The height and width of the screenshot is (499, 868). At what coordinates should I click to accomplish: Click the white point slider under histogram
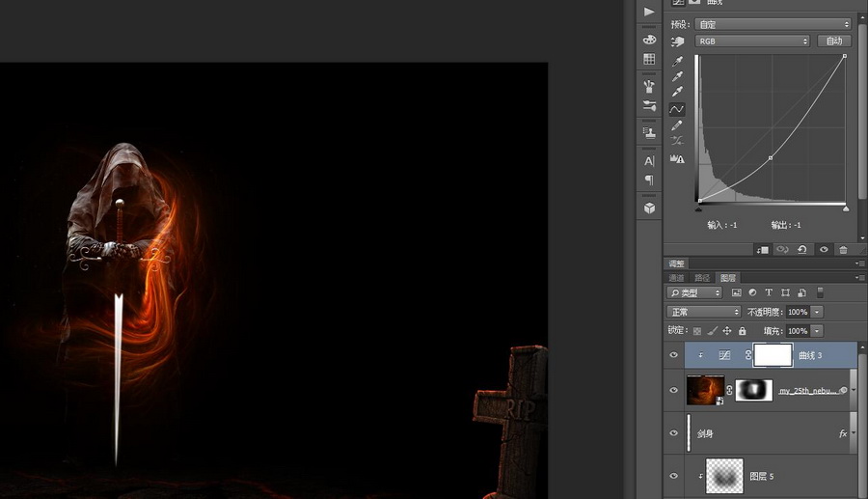pos(846,208)
